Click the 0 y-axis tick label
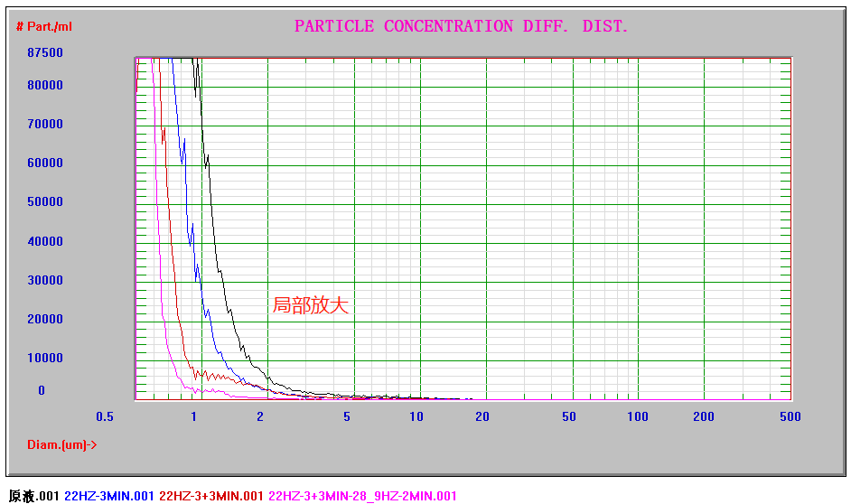This screenshot has height=504, width=851. [x=42, y=390]
